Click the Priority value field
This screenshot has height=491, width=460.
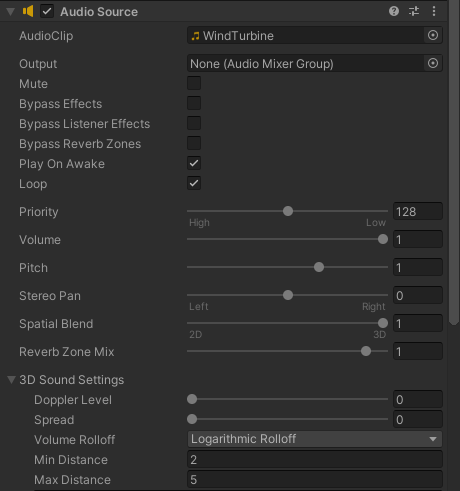(418, 212)
